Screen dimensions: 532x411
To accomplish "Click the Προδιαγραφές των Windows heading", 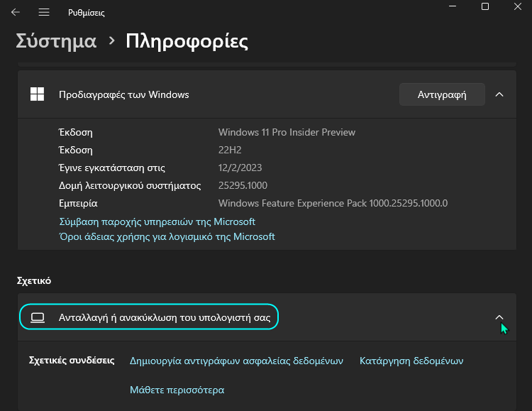I will click(124, 94).
